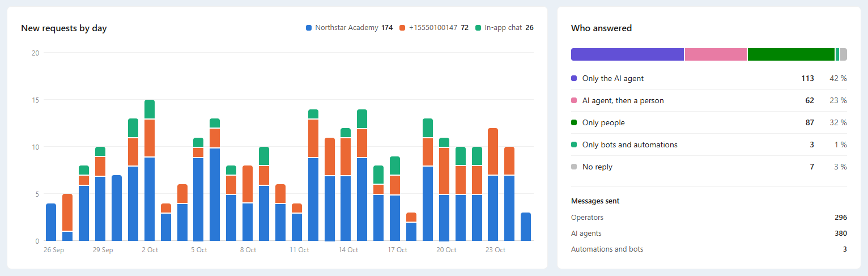Click the Automations and bots label
868x276 pixels.
tap(607, 249)
